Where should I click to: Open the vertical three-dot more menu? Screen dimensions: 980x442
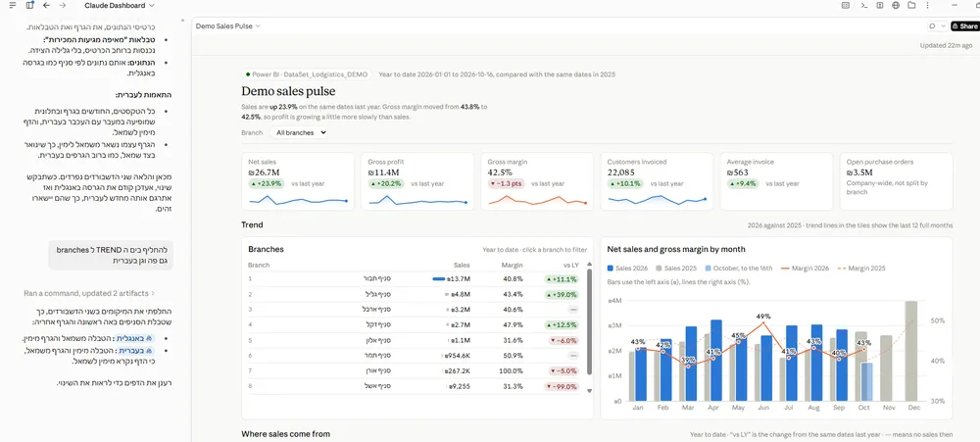coord(927,5)
